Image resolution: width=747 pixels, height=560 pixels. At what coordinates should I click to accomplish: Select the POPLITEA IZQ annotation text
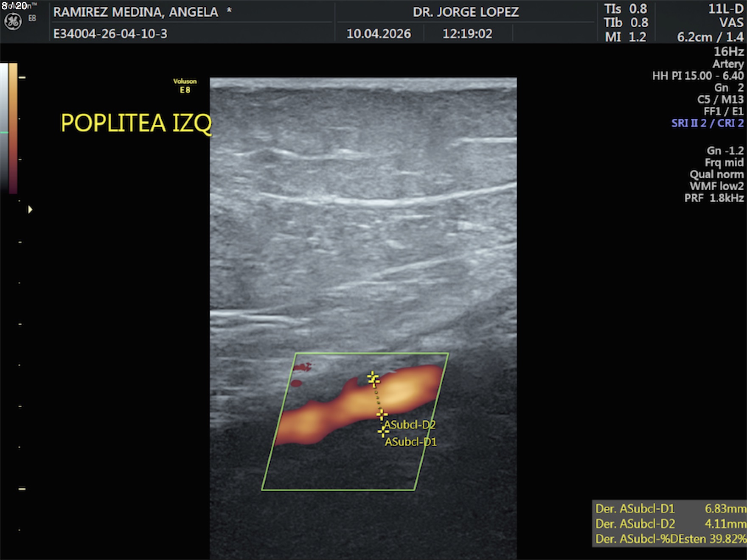pos(136,123)
